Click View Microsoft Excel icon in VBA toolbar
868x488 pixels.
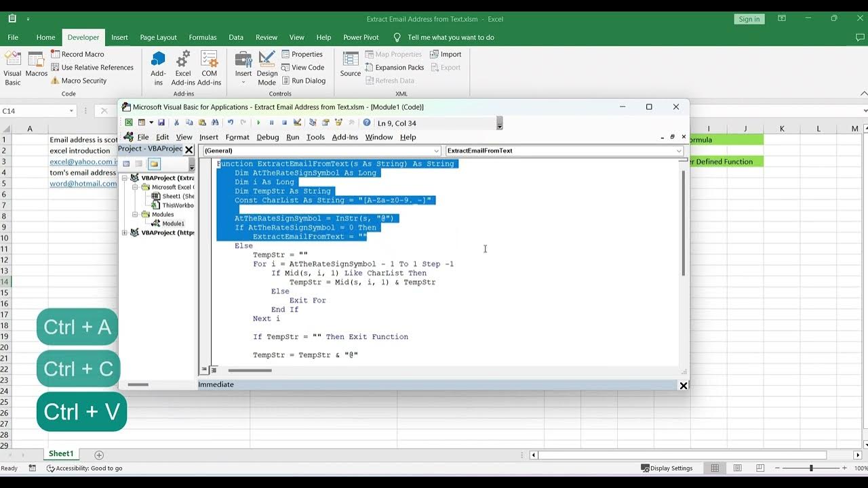point(128,123)
